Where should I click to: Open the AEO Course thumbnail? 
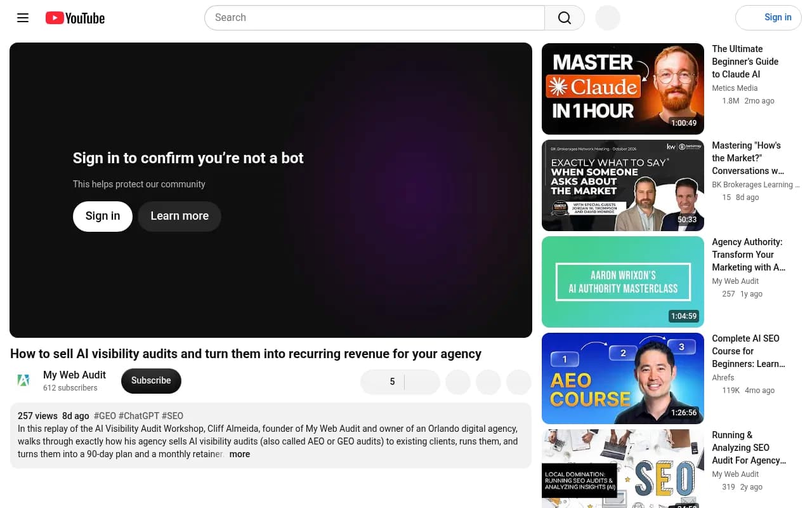623,378
